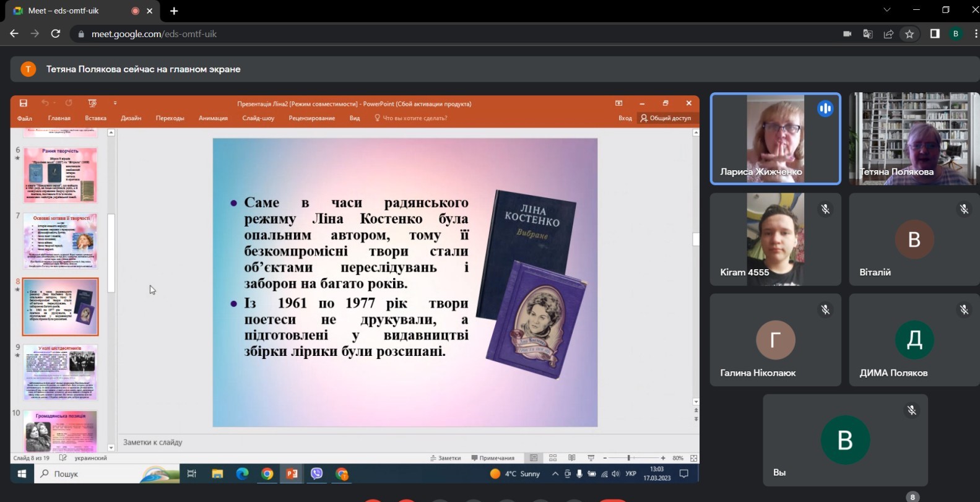Open the Дизайн ribbon tab
This screenshot has height=502, width=980.
tap(131, 118)
